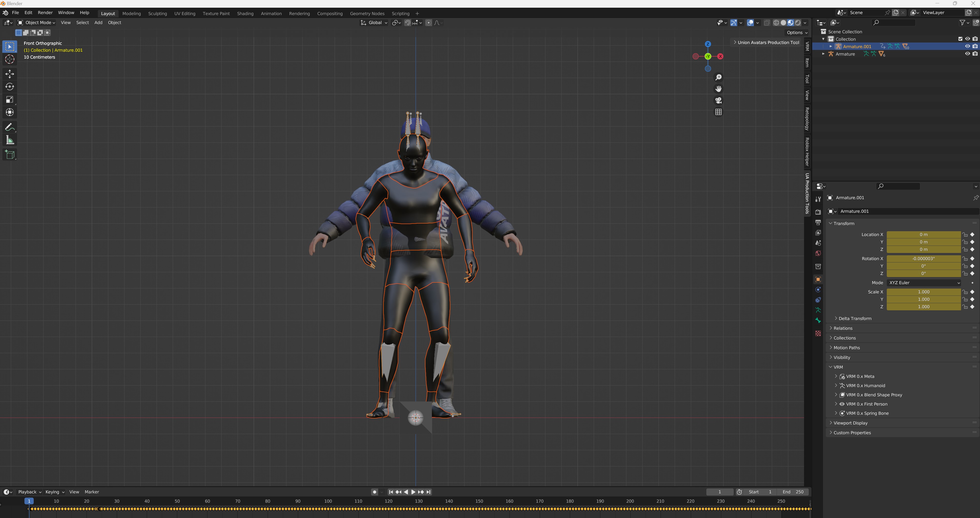Image resolution: width=980 pixels, height=518 pixels.
Task: Pin the Armature.001 properties context
Action: coord(975,198)
